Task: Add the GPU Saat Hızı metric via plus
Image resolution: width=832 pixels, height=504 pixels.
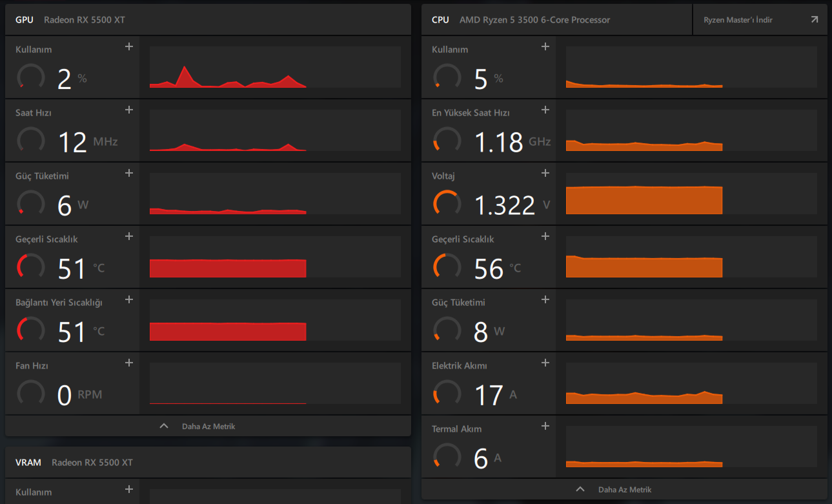Action: pos(129,110)
